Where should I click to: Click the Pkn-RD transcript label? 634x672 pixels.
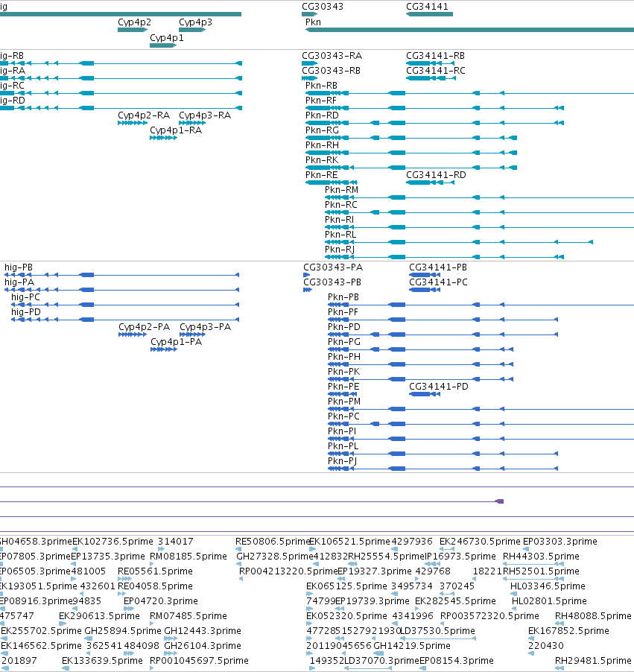click(x=322, y=115)
